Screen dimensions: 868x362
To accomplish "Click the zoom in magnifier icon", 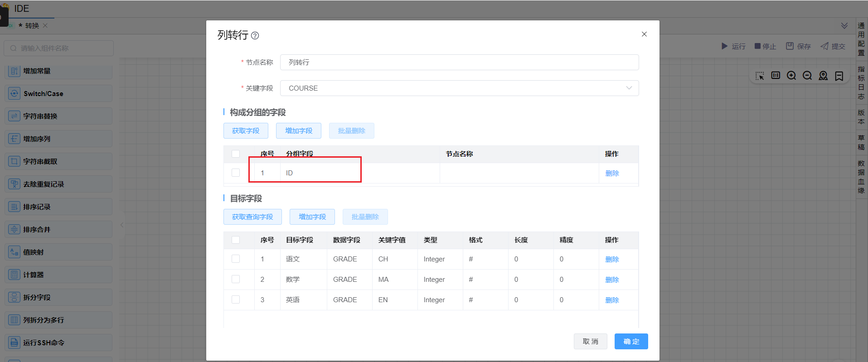I will point(791,76).
